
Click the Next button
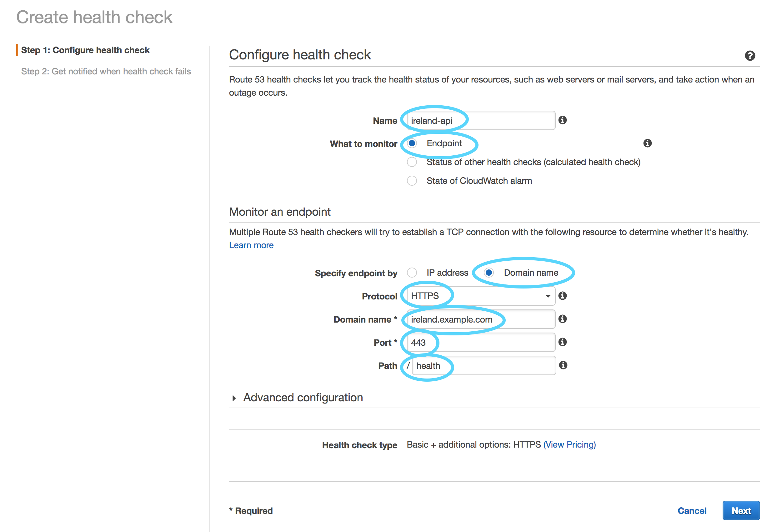tap(741, 511)
